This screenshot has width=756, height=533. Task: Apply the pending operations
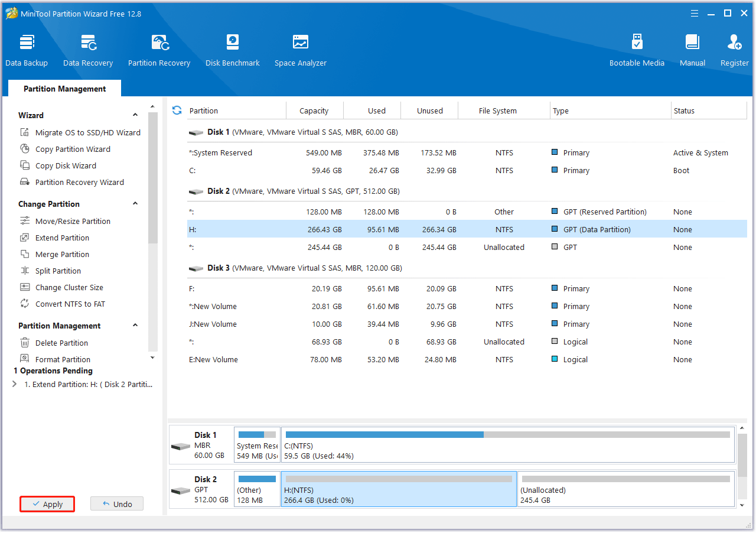click(x=47, y=504)
